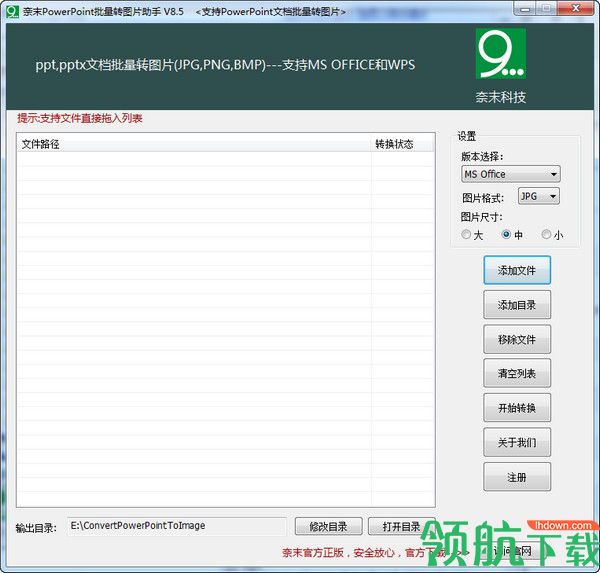Click the 奈末科技 green logo
Screen dimensions: 600x573
pos(501,54)
